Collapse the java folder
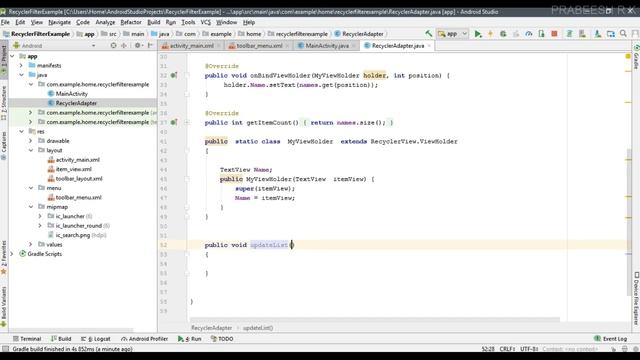The image size is (640, 360). pyautogui.click(x=21, y=75)
